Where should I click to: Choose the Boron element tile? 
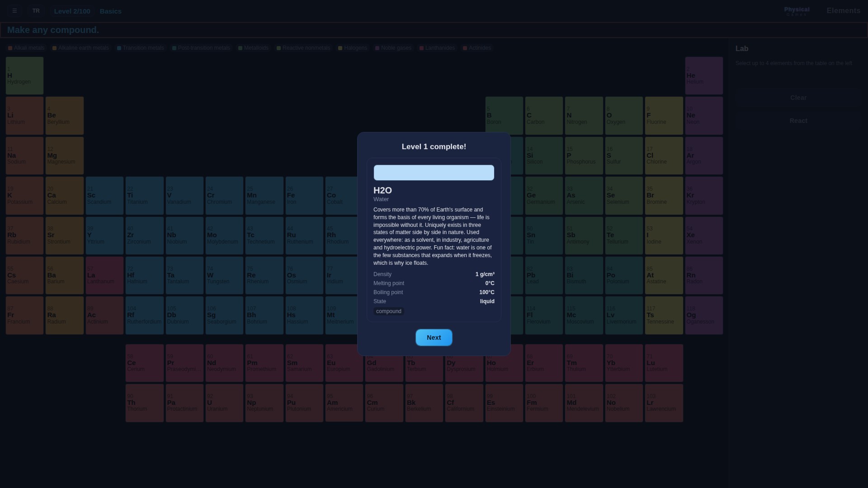(504, 116)
